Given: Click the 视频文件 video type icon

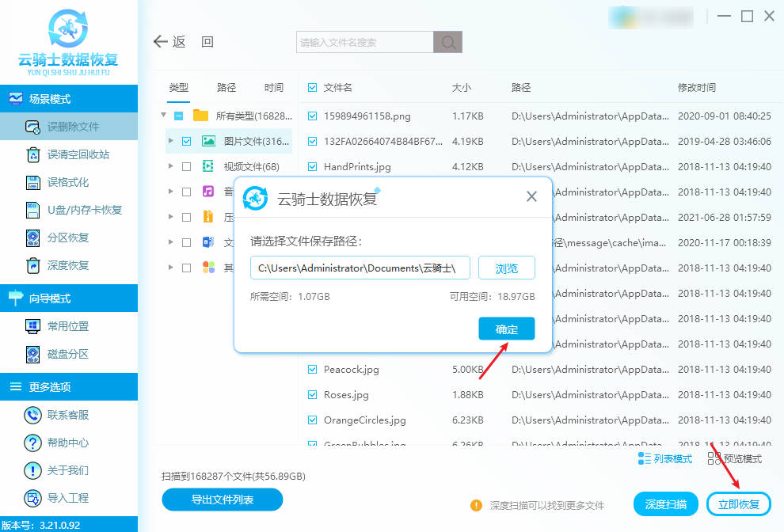Looking at the screenshot, I should [x=208, y=166].
